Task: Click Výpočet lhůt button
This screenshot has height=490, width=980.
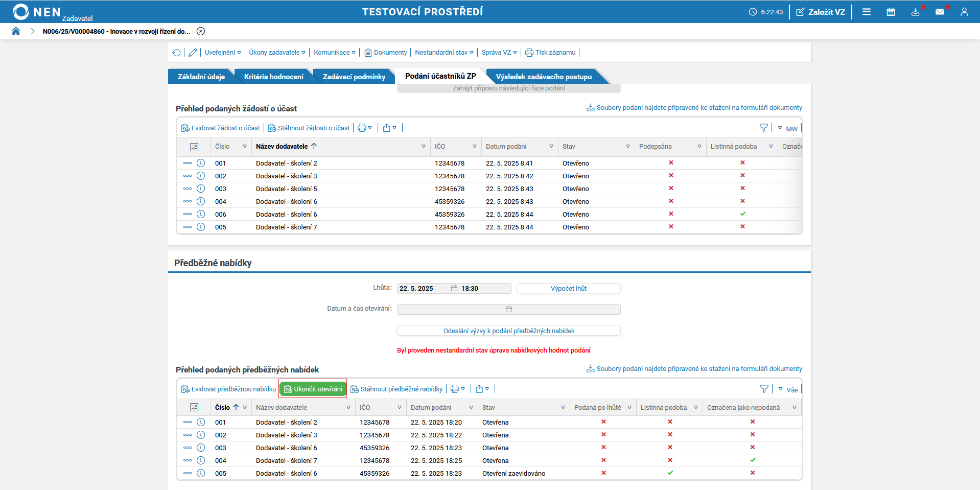Action: (569, 288)
